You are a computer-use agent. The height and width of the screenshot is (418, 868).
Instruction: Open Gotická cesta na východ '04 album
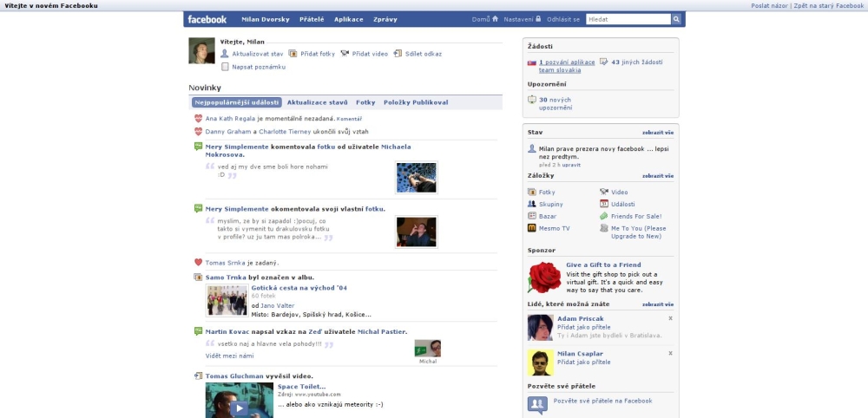pyautogui.click(x=299, y=288)
